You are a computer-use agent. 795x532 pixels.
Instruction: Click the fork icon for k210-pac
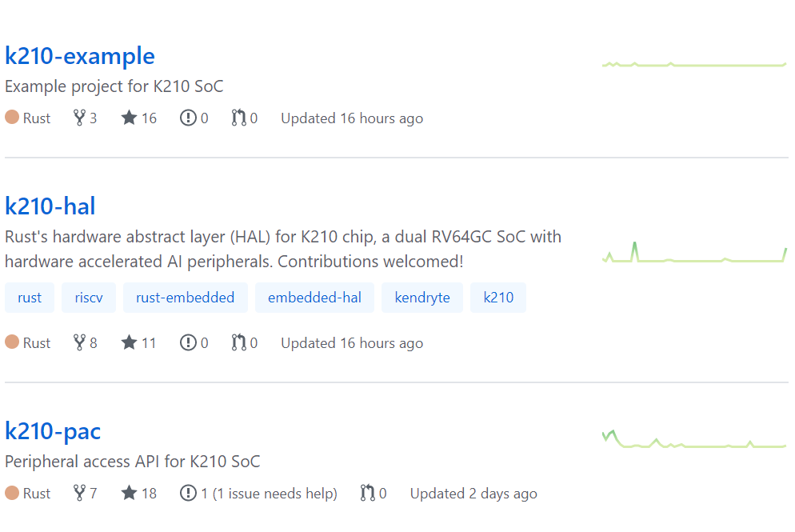point(79,494)
